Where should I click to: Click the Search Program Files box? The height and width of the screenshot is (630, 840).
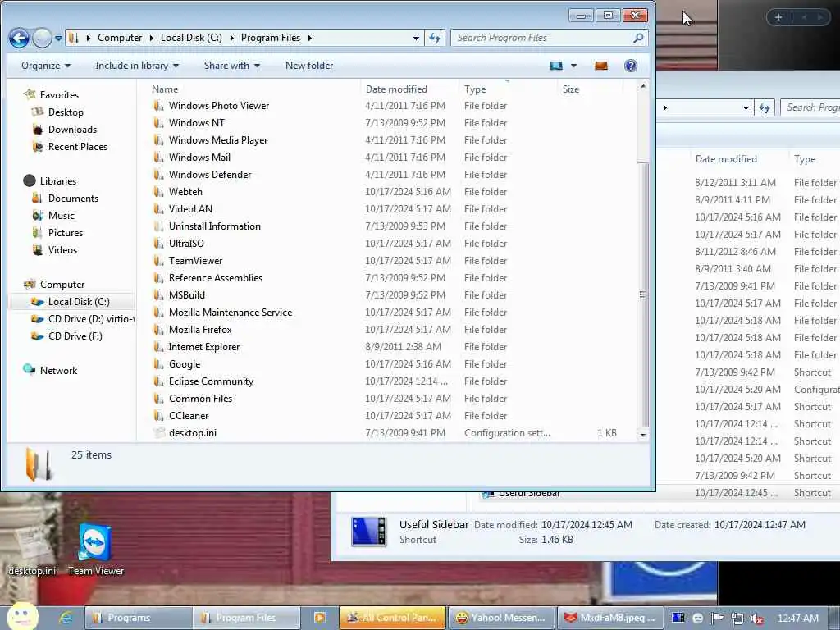[549, 38]
